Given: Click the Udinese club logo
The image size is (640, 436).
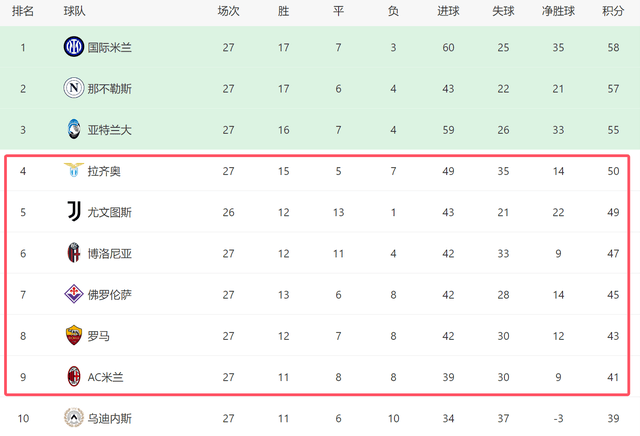Looking at the screenshot, I should click(73, 417).
